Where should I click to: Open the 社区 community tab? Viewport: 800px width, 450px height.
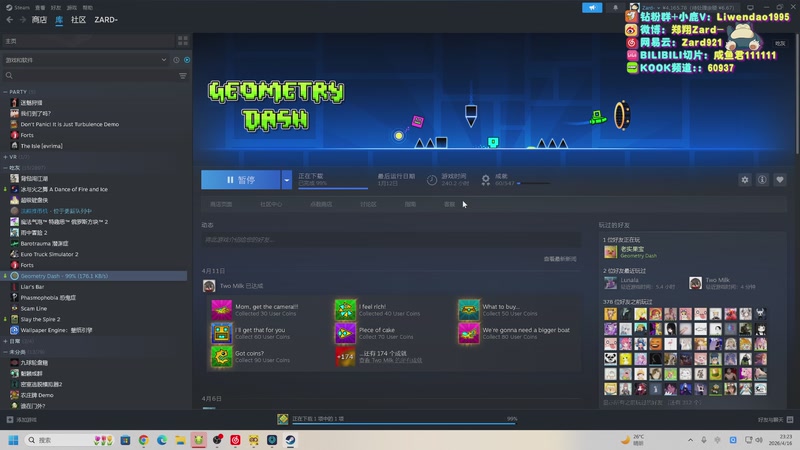tap(78, 19)
